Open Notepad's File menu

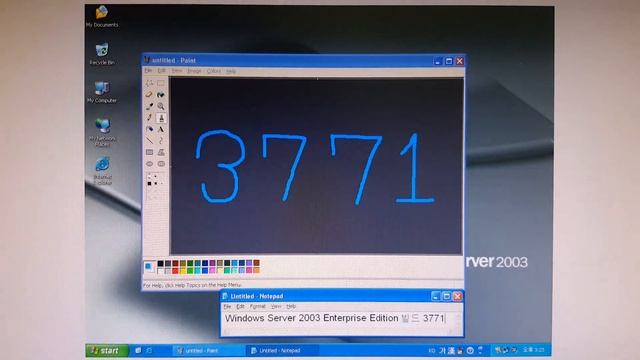point(227,307)
